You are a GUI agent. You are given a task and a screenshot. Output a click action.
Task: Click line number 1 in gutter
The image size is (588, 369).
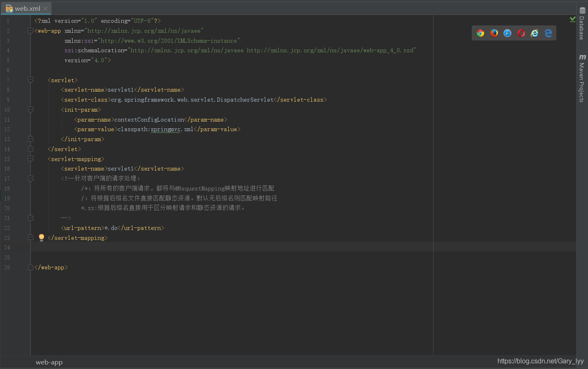pyautogui.click(x=7, y=21)
